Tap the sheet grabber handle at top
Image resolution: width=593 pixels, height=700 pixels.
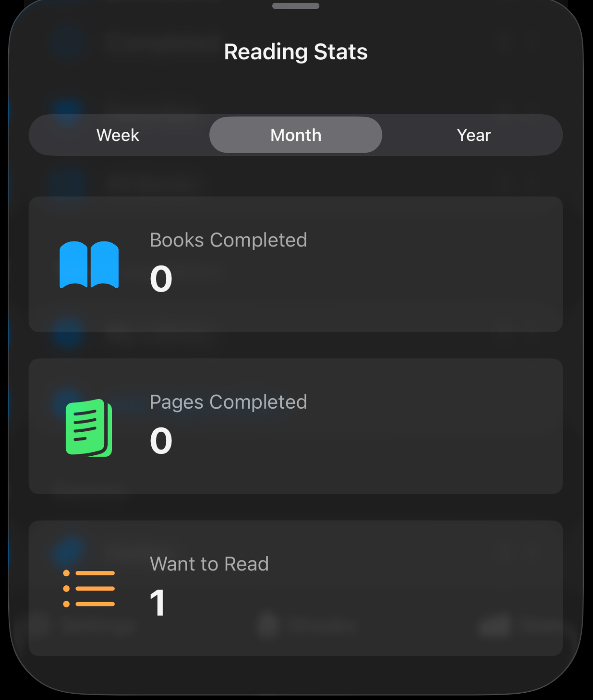[296, 6]
